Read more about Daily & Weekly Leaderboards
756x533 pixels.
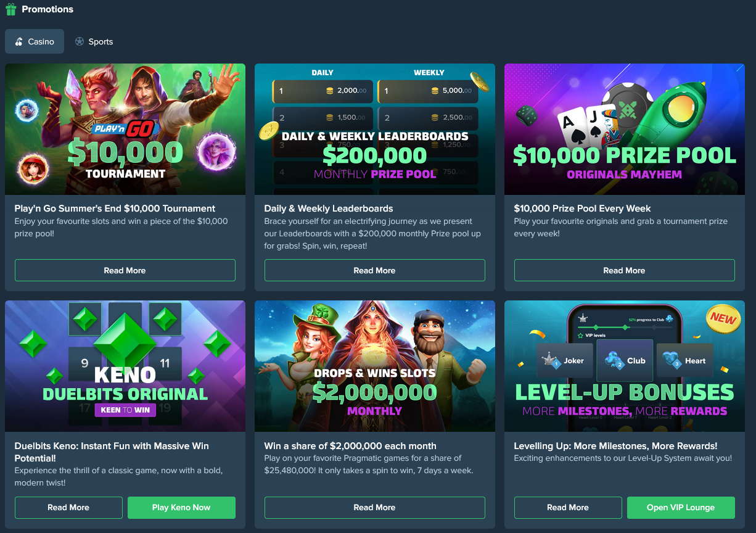[x=375, y=270]
